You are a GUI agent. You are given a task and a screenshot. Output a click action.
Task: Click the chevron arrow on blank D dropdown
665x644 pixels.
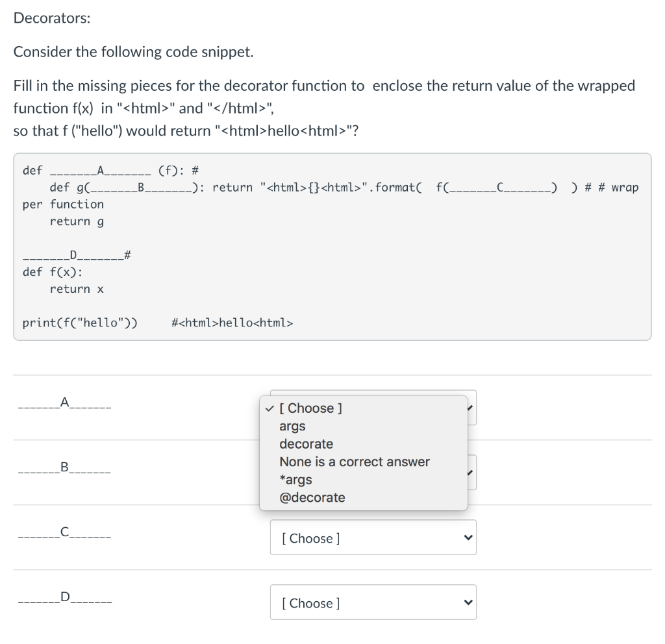pos(467,602)
